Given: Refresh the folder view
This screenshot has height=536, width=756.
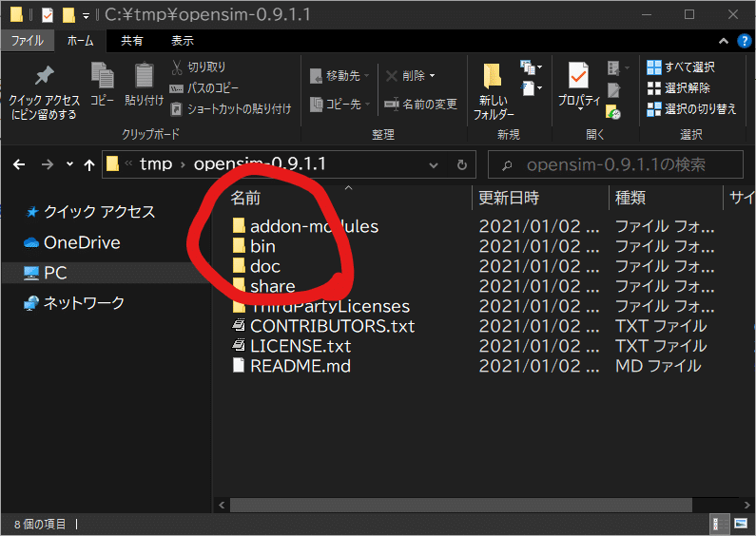Looking at the screenshot, I should [x=462, y=165].
